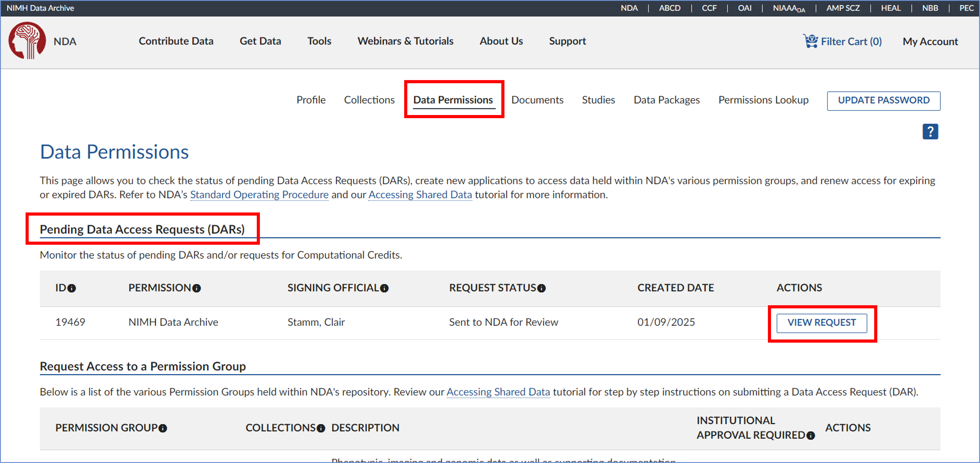Show info tooltip next to ID column

[72, 289]
